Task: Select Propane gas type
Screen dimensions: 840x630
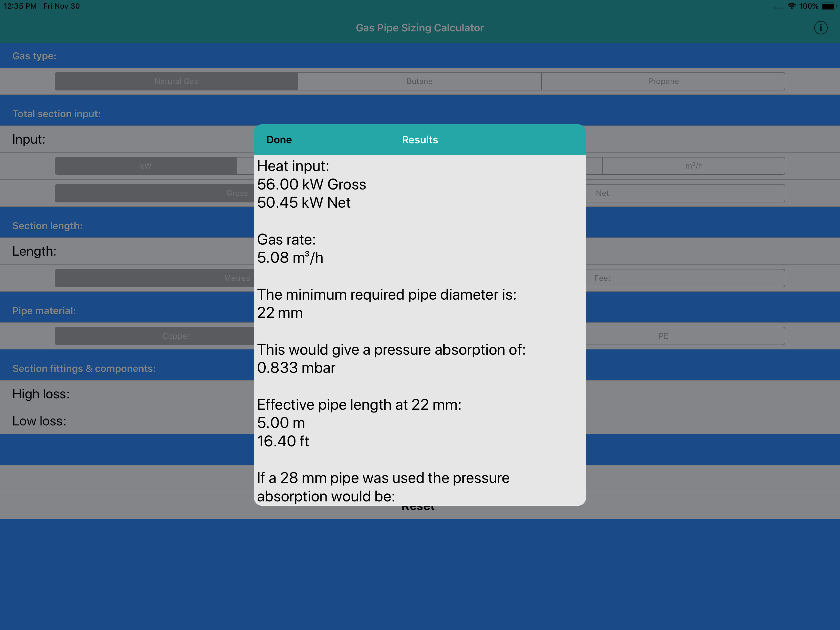Action: pos(663,81)
